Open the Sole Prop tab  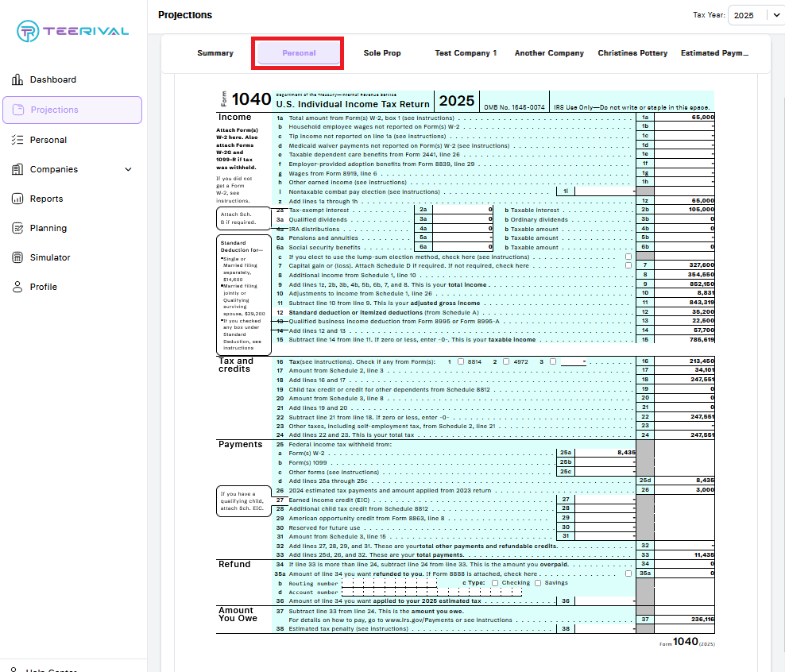382,53
